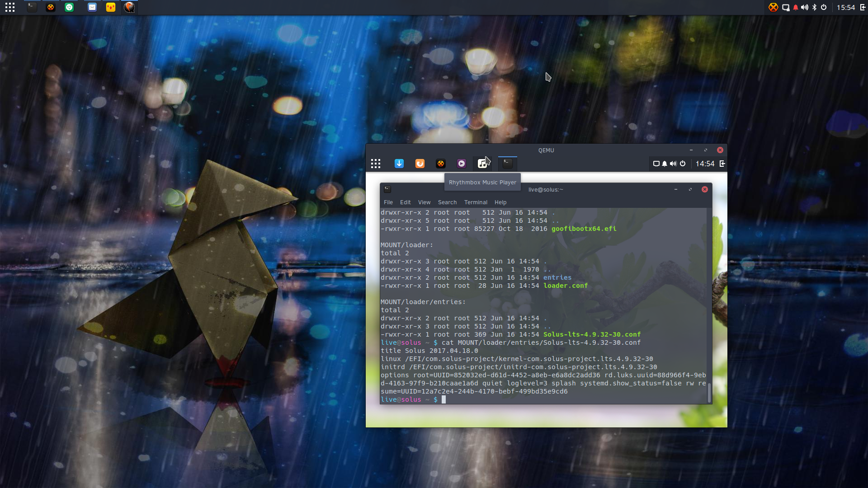This screenshot has height=488, width=868.
Task: Click the 'MOUNT/loader/entries:' heading in terminal
Action: coord(423,302)
